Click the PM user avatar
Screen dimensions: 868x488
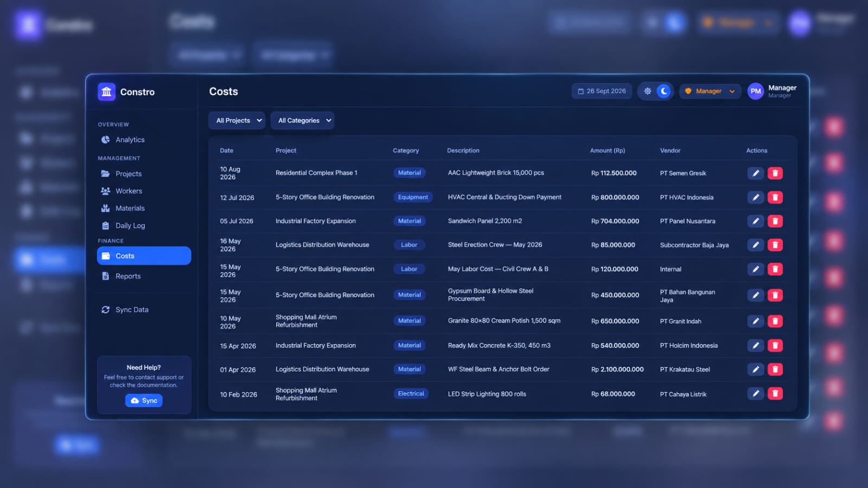pyautogui.click(x=756, y=91)
